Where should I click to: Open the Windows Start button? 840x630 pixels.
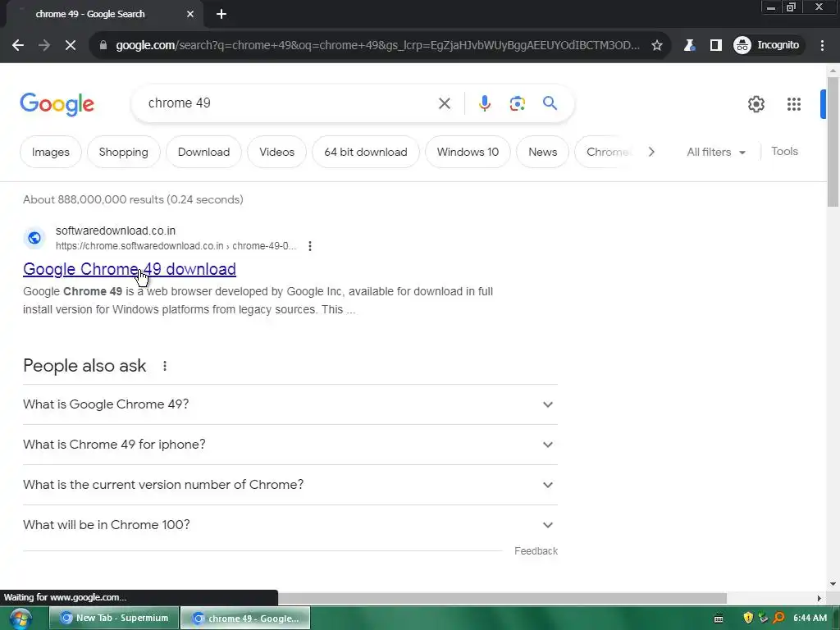[x=21, y=619]
